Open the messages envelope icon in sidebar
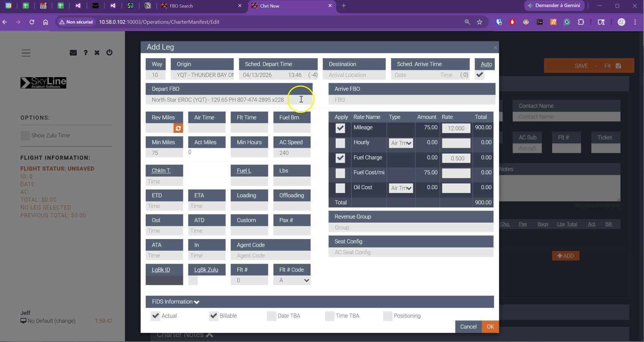Image resolution: width=644 pixels, height=342 pixels. 73,52
